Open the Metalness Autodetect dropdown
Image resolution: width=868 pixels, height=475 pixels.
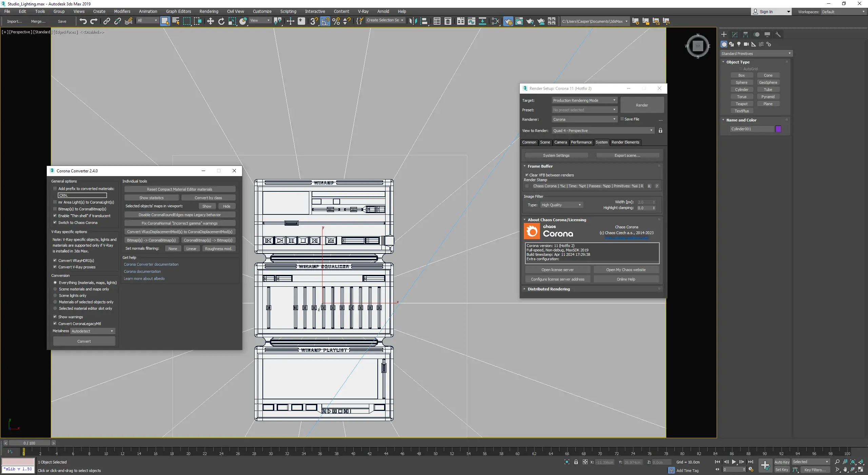click(x=93, y=331)
